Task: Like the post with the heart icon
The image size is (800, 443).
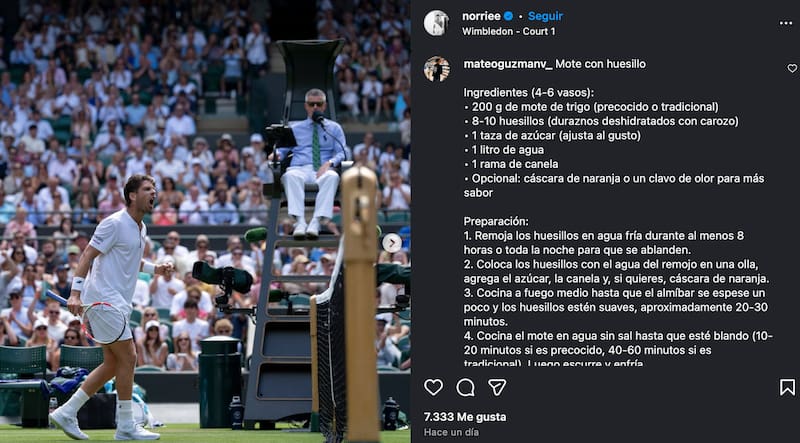Action: [x=433, y=387]
